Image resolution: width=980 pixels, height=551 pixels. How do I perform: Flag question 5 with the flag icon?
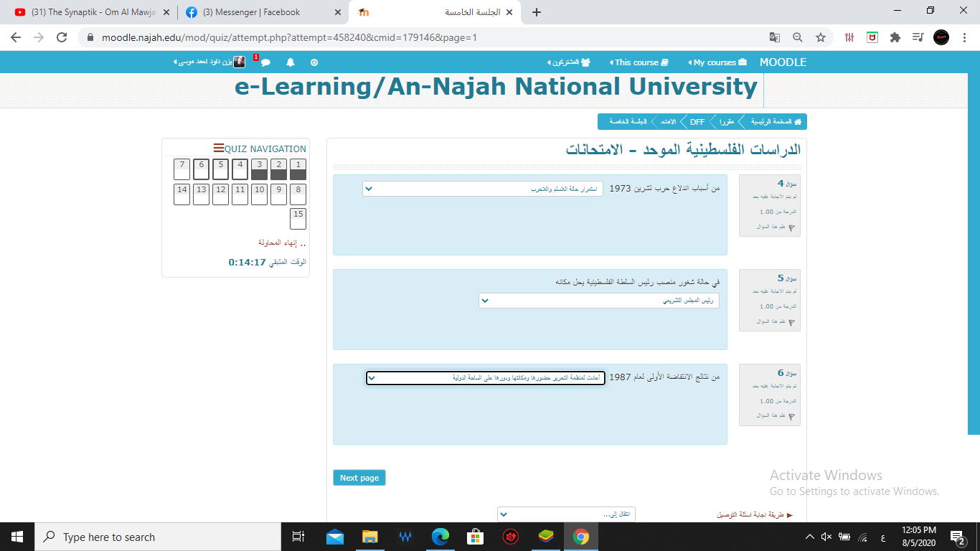pos(791,322)
